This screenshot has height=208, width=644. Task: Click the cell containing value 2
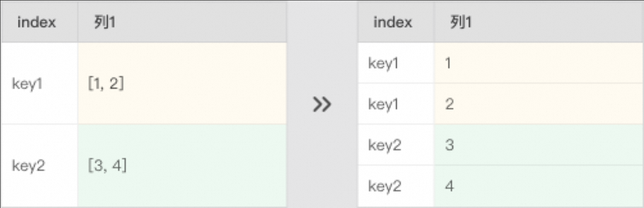coord(449,104)
